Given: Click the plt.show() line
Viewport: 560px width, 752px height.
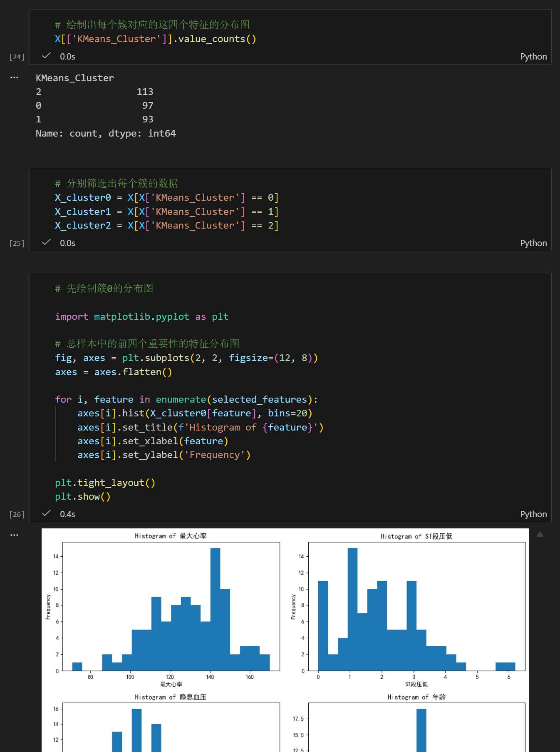Looking at the screenshot, I should (x=83, y=496).
